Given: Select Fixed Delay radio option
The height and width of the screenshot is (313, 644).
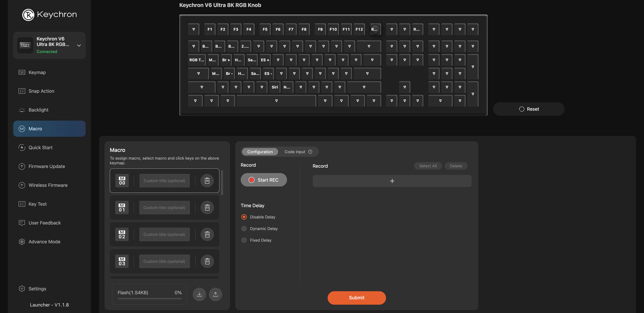Looking at the screenshot, I should (x=244, y=240).
